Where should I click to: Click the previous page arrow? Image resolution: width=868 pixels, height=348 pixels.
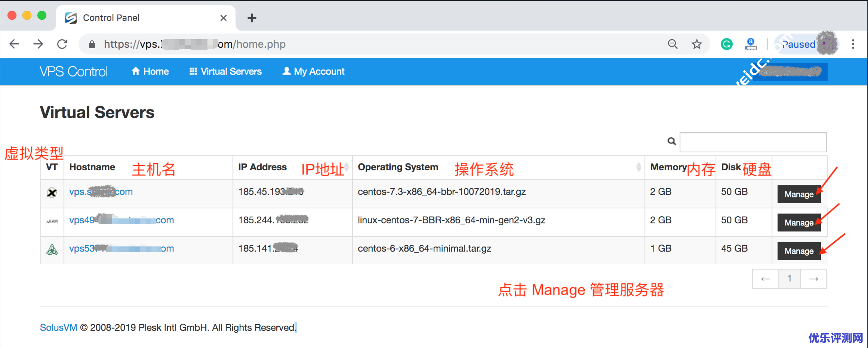point(766,279)
